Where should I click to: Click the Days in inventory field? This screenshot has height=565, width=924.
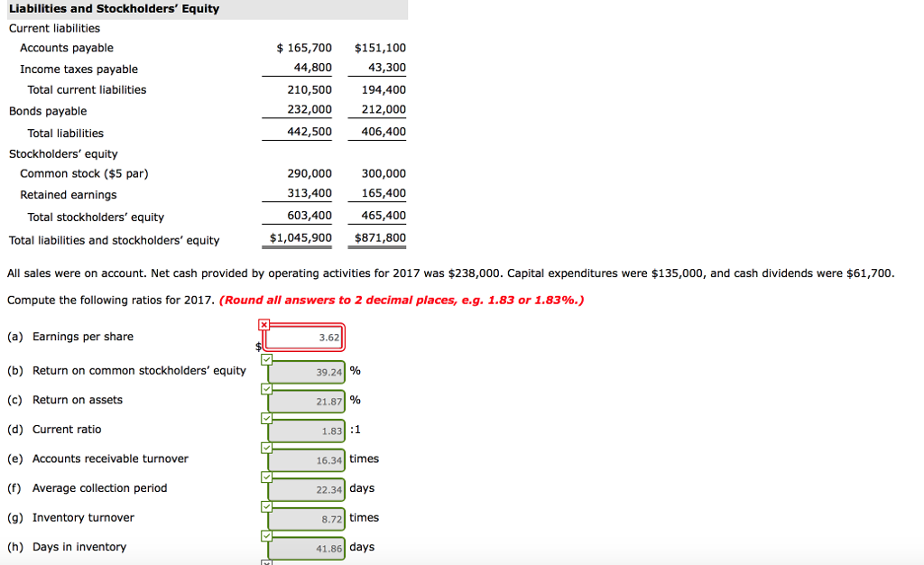coord(306,549)
